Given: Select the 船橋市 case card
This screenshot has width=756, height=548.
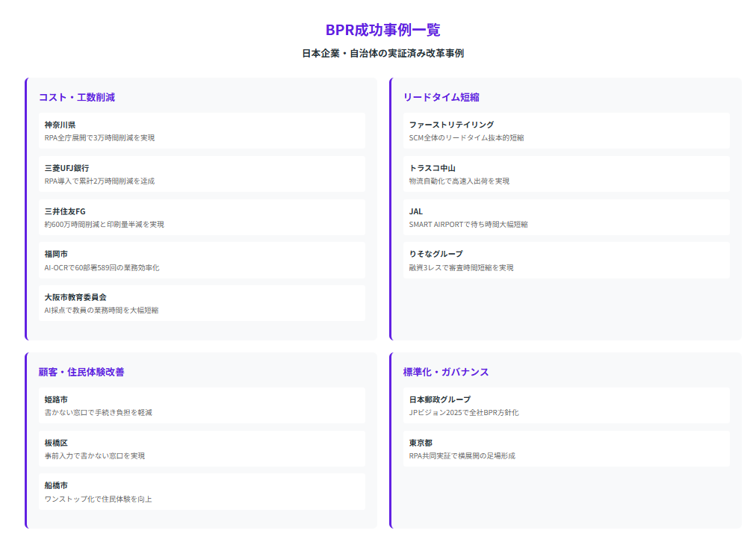Looking at the screenshot, I should (202, 491).
